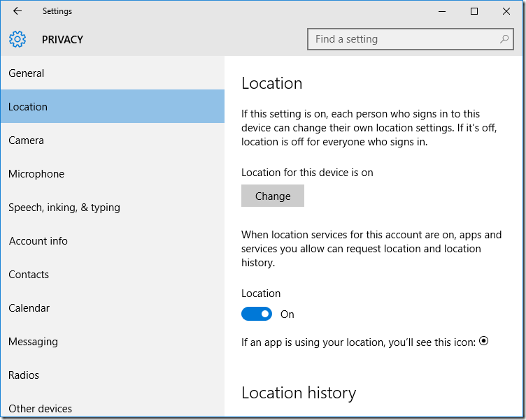Viewport: 526px width, 420px height.
Task: Click the Location page heading
Action: pos(271,83)
